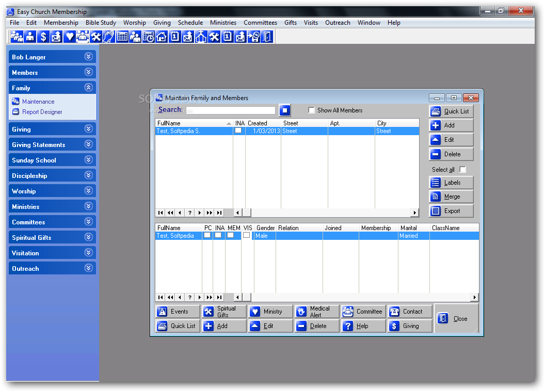Click the praying hands toolbar icon
Image resolution: width=545 pixels, height=392 pixels.
point(109,37)
